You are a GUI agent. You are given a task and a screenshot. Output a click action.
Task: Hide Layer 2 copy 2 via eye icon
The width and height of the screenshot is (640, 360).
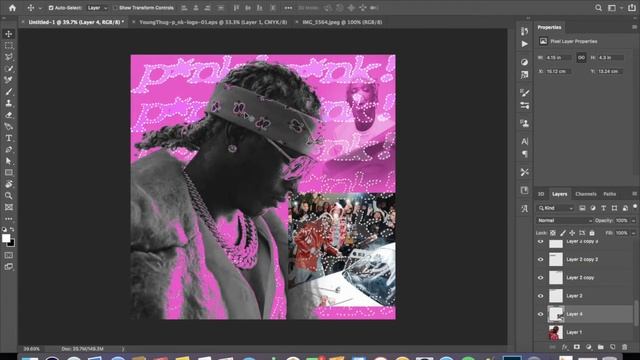pos(540,260)
